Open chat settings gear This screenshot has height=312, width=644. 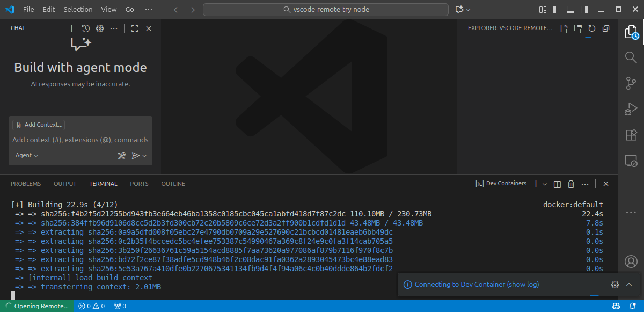(99, 28)
